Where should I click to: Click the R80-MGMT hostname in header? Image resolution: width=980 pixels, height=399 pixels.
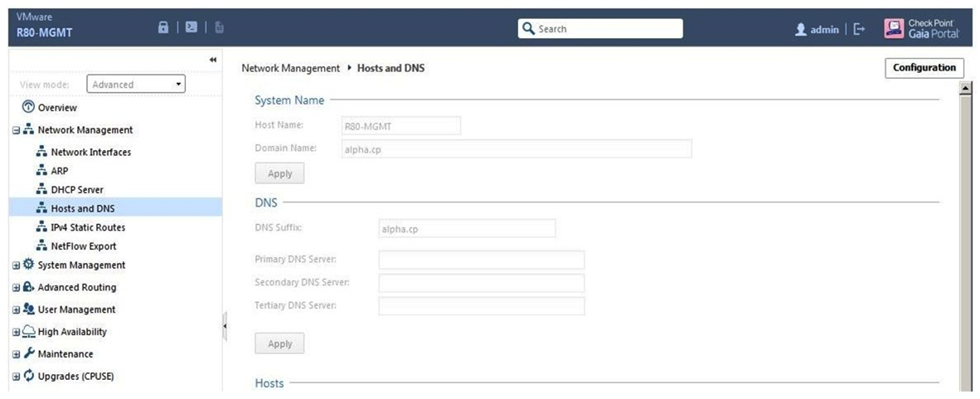45,33
